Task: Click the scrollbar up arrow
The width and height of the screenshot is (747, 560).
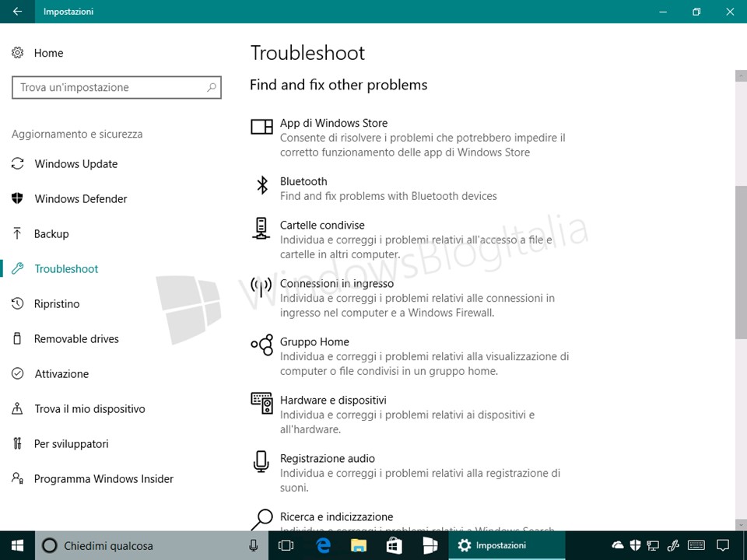Action: 741,75
